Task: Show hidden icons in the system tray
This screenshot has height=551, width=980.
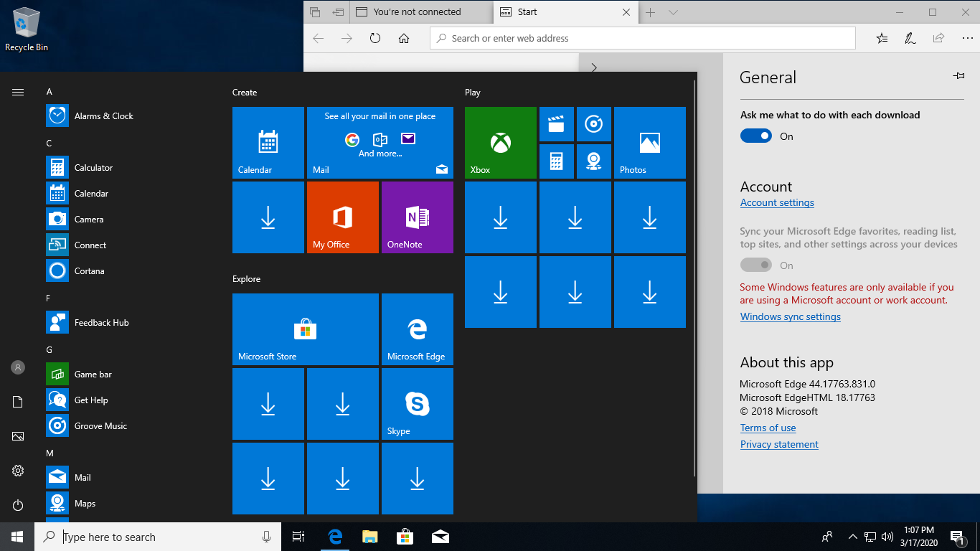Action: [x=853, y=537]
